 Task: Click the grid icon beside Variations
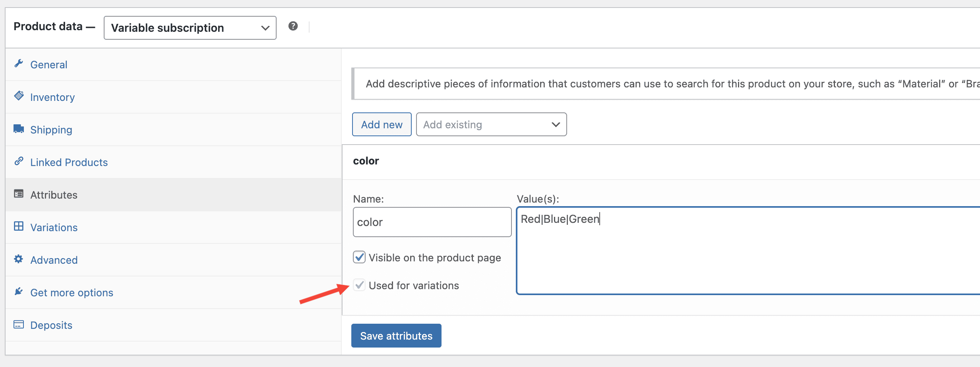19,226
